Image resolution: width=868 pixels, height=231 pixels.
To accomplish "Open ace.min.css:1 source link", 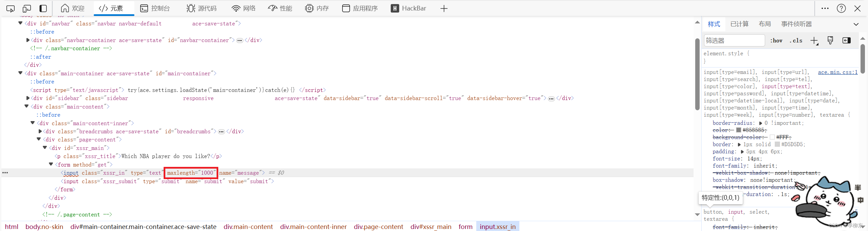I will click(837, 72).
